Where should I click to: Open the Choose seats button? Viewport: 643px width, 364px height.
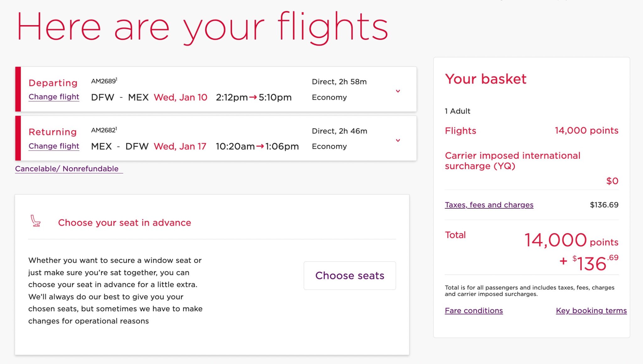pos(350,275)
